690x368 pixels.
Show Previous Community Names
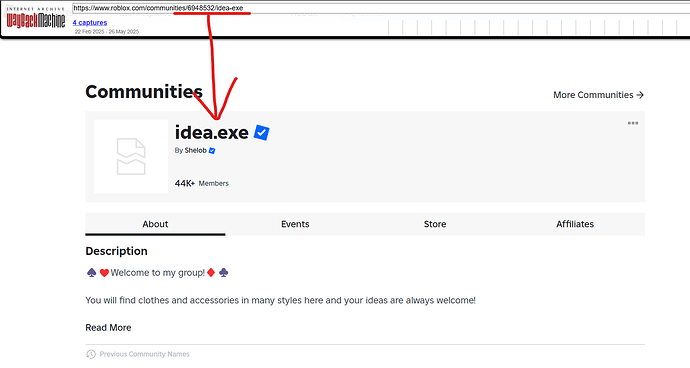144,354
